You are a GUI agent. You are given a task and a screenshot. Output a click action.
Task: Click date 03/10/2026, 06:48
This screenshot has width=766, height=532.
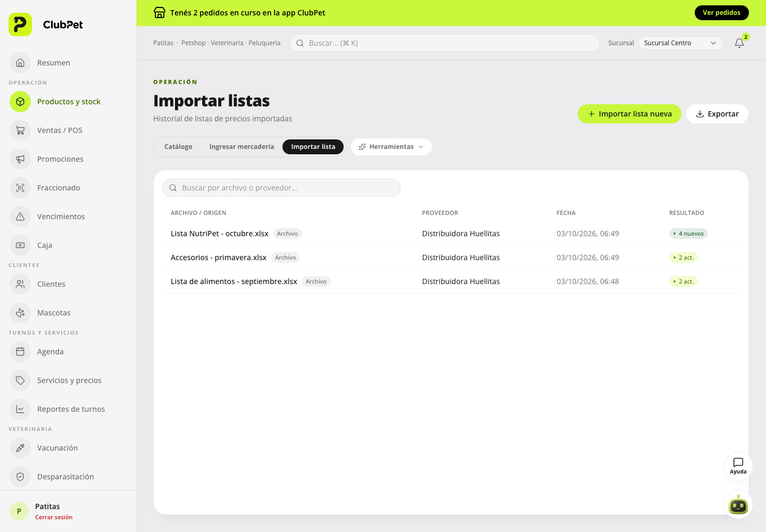tap(588, 281)
